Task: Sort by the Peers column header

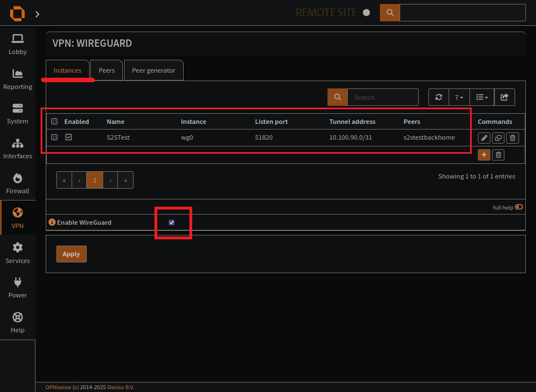Action: click(x=412, y=122)
